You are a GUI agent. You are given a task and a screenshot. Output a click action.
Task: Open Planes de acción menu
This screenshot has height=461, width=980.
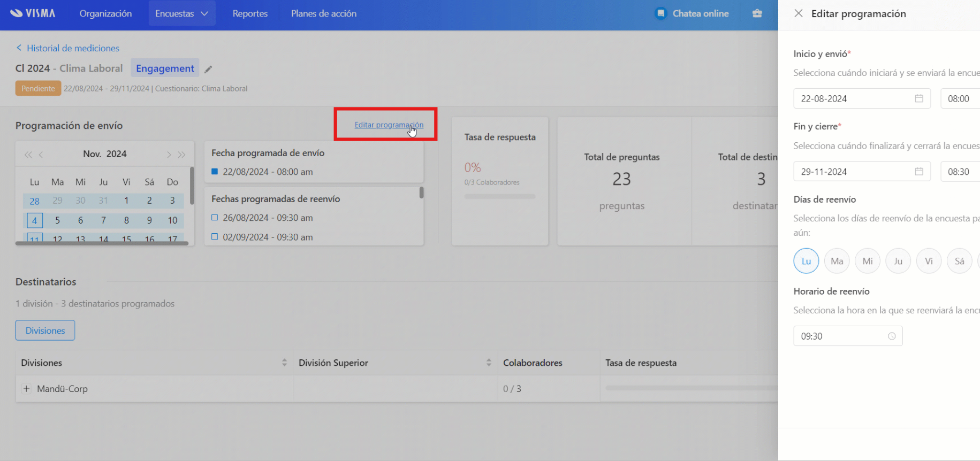pyautogui.click(x=324, y=13)
